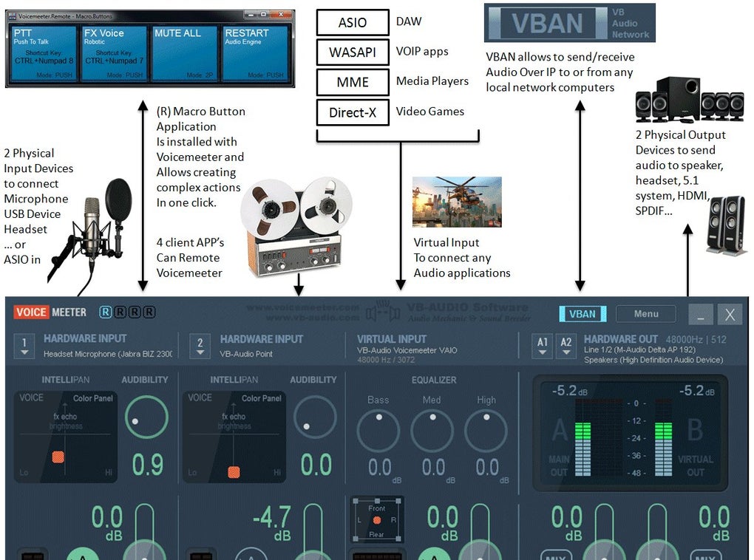The height and width of the screenshot is (560, 754).
Task: Click Line 1/2 (M-Audio Delta AP 192) text
Action: coord(639,349)
